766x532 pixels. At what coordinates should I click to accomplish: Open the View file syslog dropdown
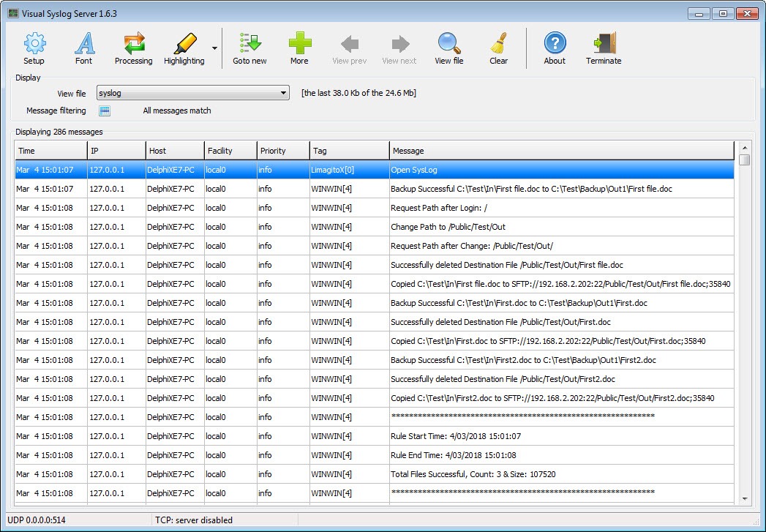click(x=193, y=93)
